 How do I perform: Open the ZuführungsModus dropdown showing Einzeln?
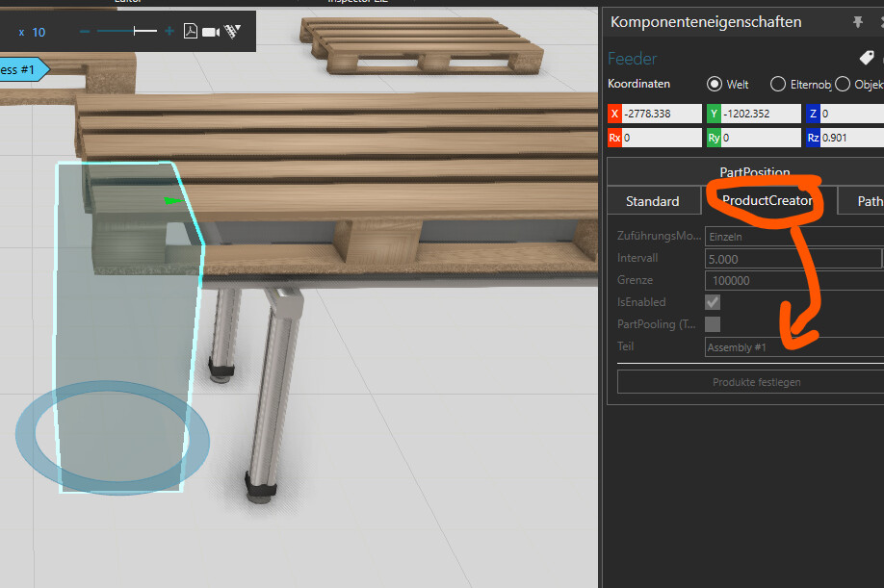pos(794,237)
